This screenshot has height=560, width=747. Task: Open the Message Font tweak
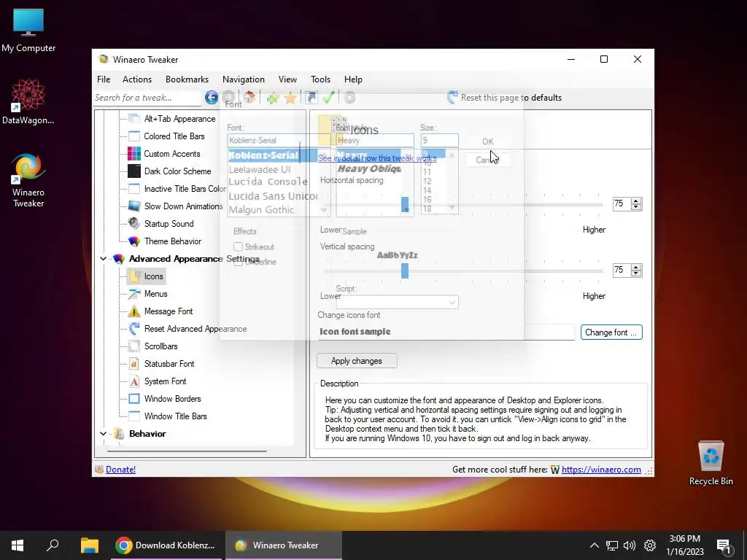coord(169,311)
